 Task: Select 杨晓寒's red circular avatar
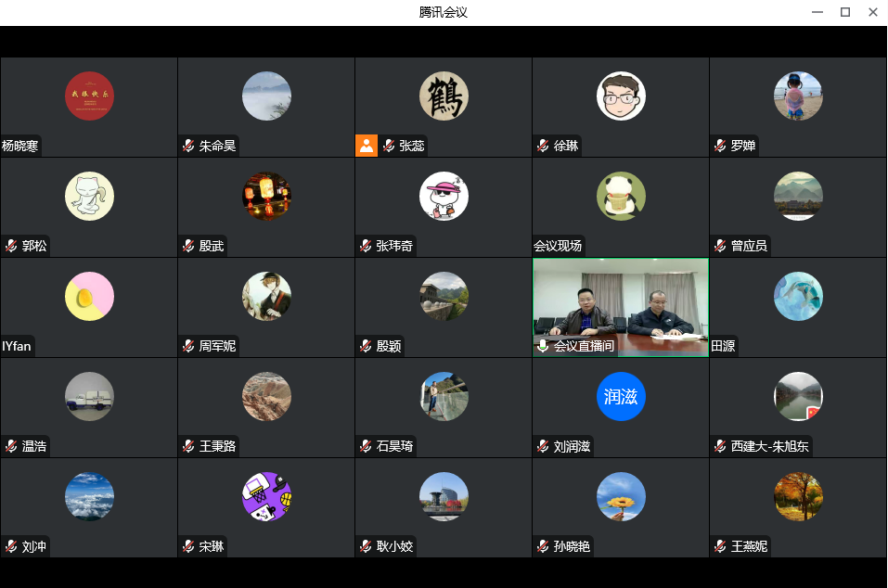[89, 96]
